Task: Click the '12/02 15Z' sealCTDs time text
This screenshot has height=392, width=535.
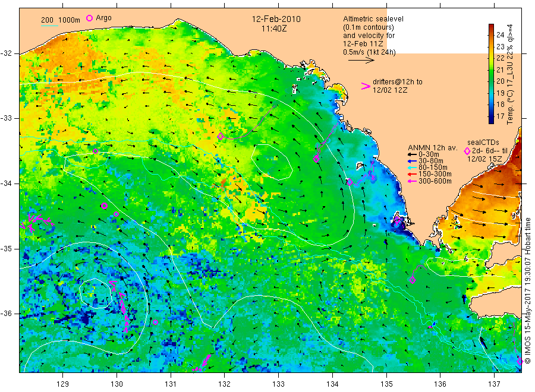Action: coord(484,159)
